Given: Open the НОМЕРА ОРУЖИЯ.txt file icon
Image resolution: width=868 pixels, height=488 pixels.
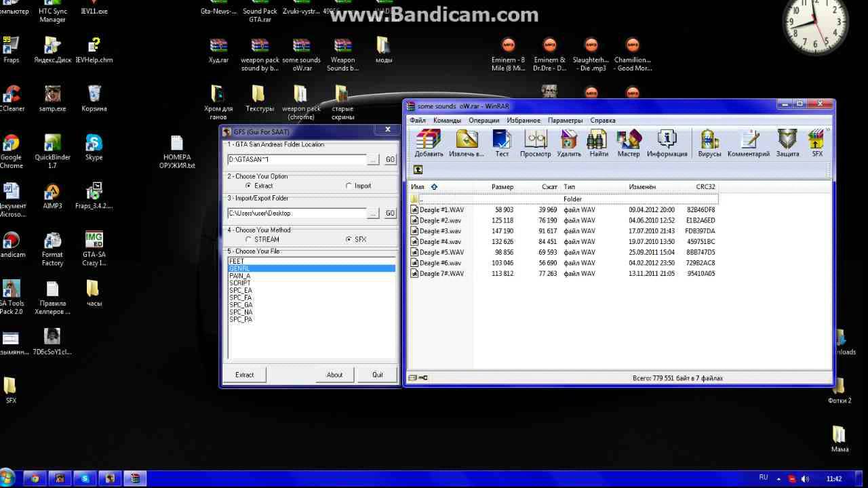Looking at the screenshot, I should (177, 152).
